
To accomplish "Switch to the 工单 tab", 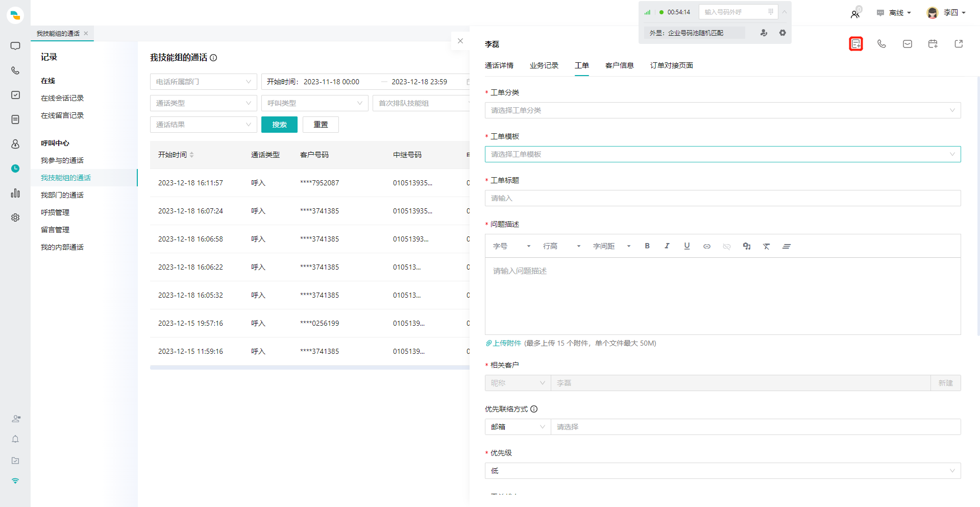I will click(582, 65).
